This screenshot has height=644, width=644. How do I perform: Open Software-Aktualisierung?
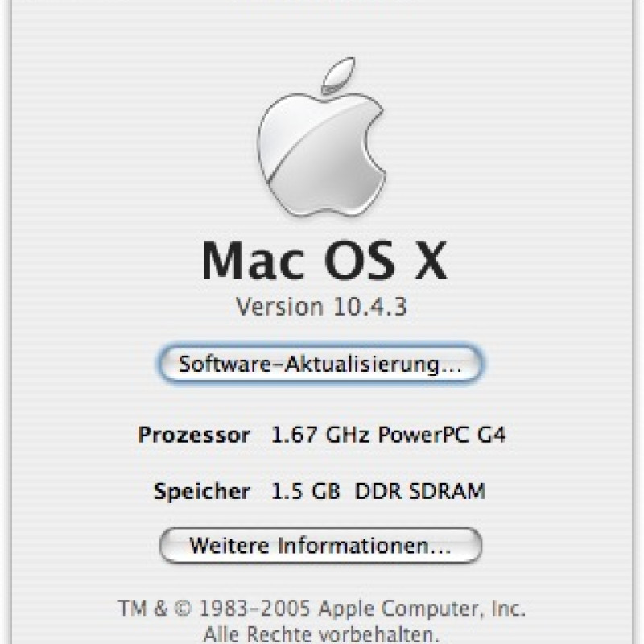pyautogui.click(x=320, y=364)
